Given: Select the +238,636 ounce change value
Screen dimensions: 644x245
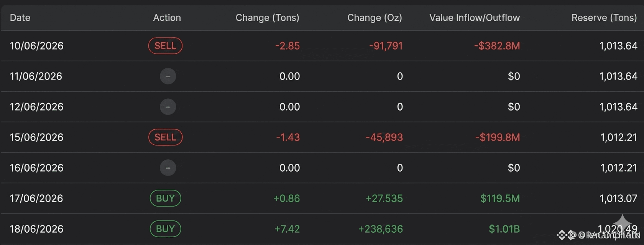Looking at the screenshot, I should (x=380, y=229).
